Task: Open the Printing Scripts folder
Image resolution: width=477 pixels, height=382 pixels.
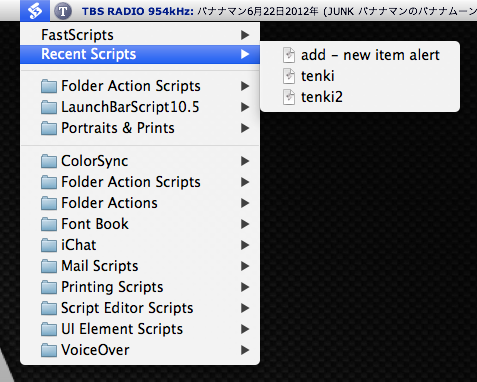Action: point(140,287)
